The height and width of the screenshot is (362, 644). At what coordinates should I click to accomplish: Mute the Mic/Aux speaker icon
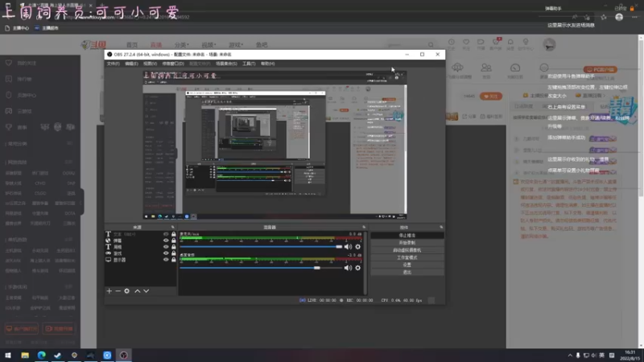348,247
